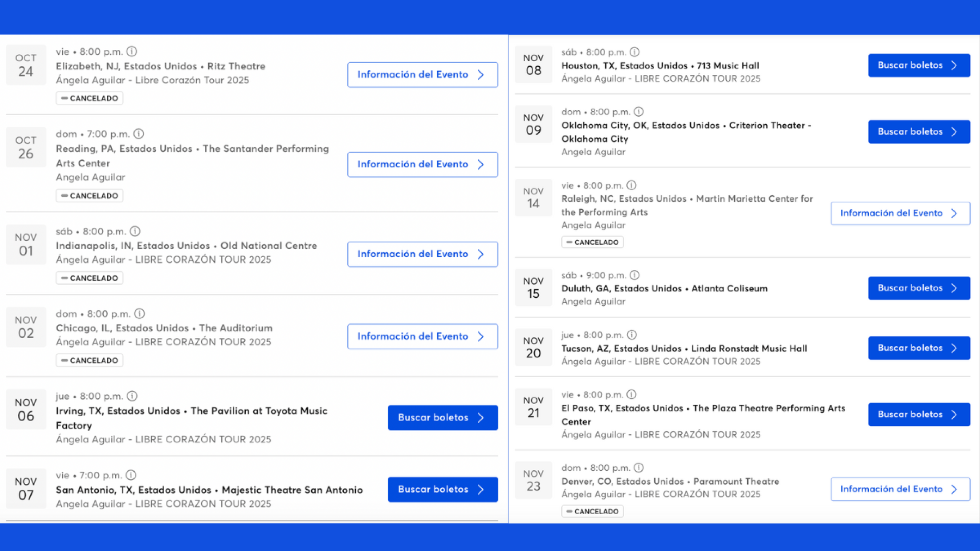Find tickets for San Antonio Majestic Theatre
Viewport: 980px width, 551px height.
(x=443, y=489)
